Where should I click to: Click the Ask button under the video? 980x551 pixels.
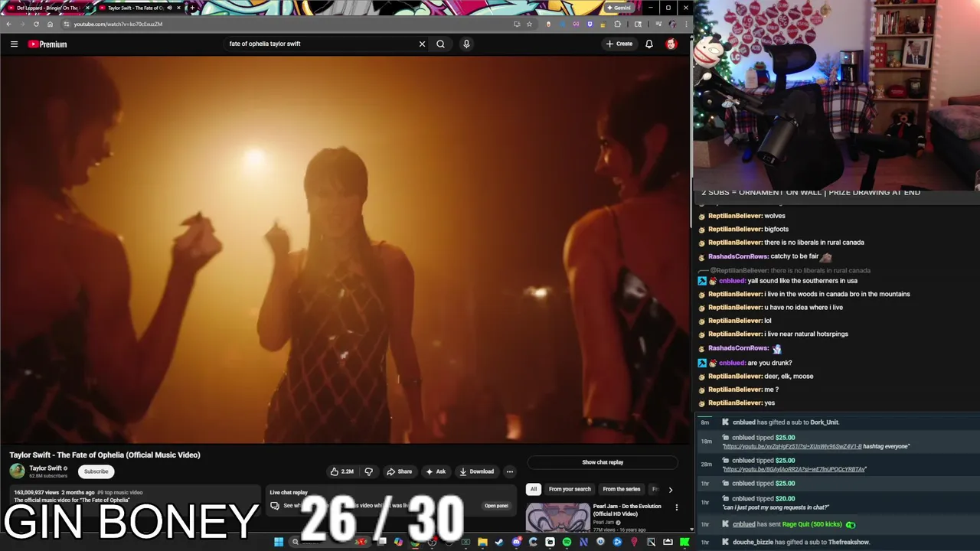[436, 471]
